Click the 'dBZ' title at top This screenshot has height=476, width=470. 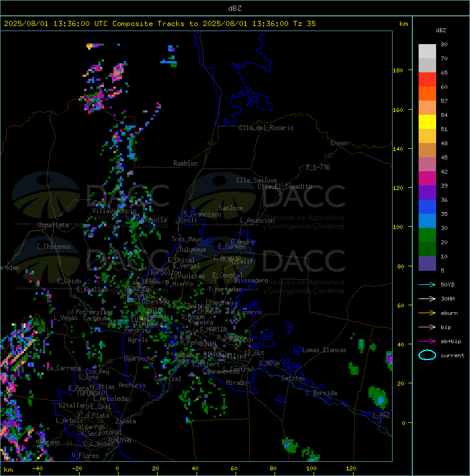tap(235, 8)
